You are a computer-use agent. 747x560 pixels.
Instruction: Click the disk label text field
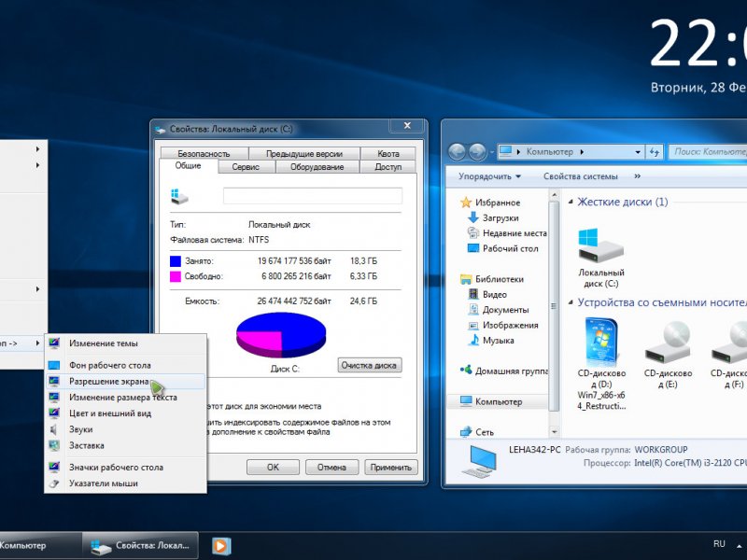coord(312,196)
